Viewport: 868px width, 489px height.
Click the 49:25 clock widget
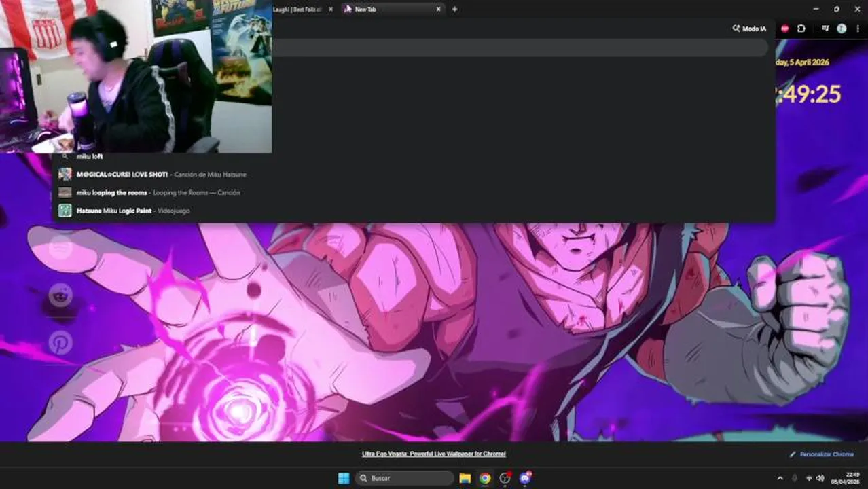[810, 94]
